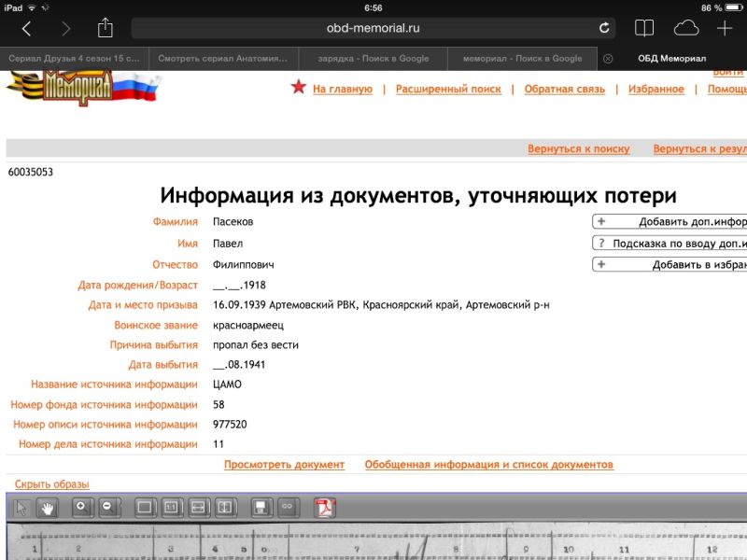This screenshot has height=560, width=747.
Task: Close the ОБД Мемориал tab
Action: click(608, 59)
